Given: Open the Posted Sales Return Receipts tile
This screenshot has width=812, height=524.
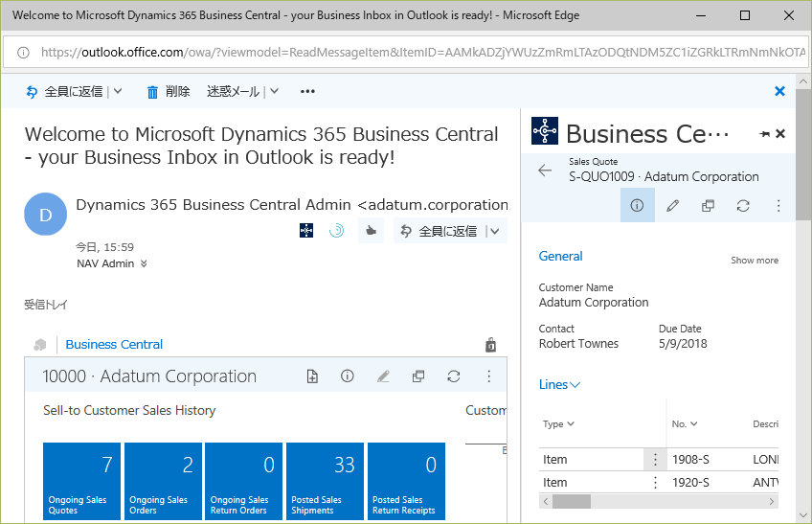Looking at the screenshot, I should [x=407, y=481].
